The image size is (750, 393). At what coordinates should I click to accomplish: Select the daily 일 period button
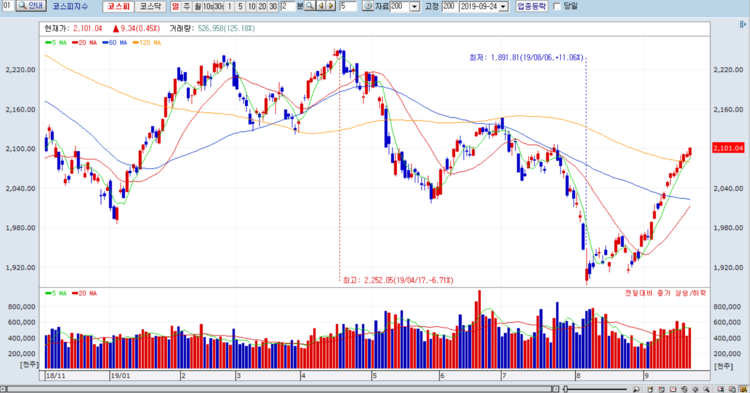(x=176, y=6)
